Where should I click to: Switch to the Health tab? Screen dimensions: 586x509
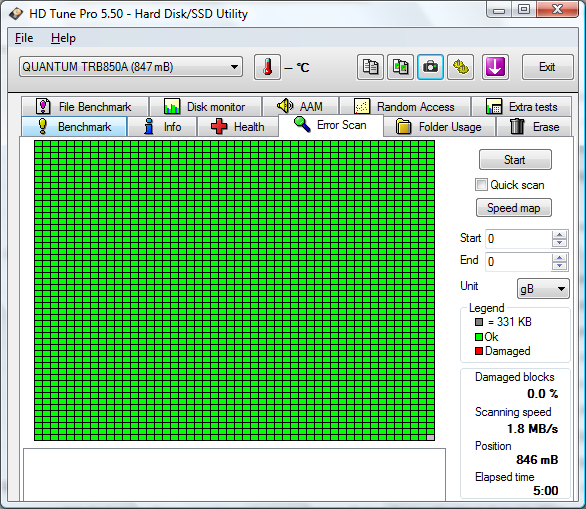click(238, 127)
